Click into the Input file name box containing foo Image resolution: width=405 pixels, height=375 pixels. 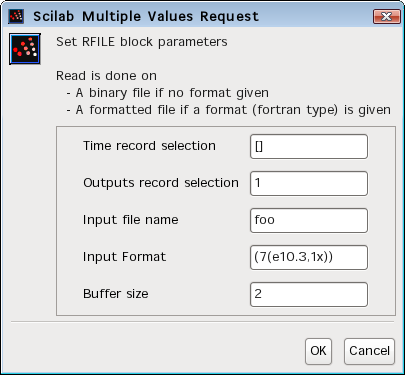click(309, 220)
